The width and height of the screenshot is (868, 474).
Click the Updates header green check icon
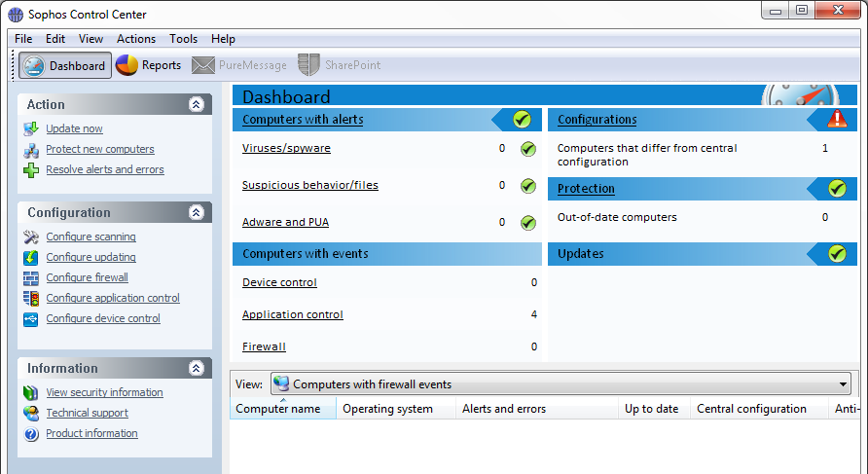(x=837, y=254)
